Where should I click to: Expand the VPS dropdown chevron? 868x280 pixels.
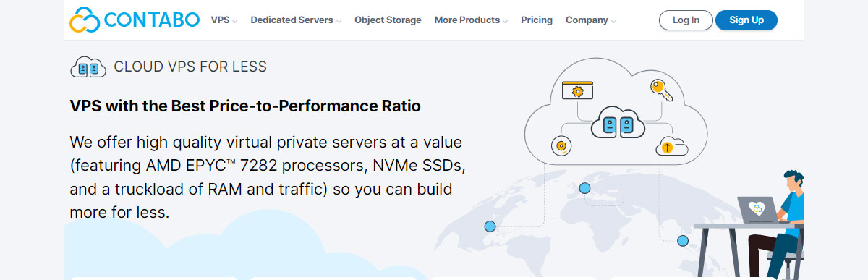click(235, 21)
